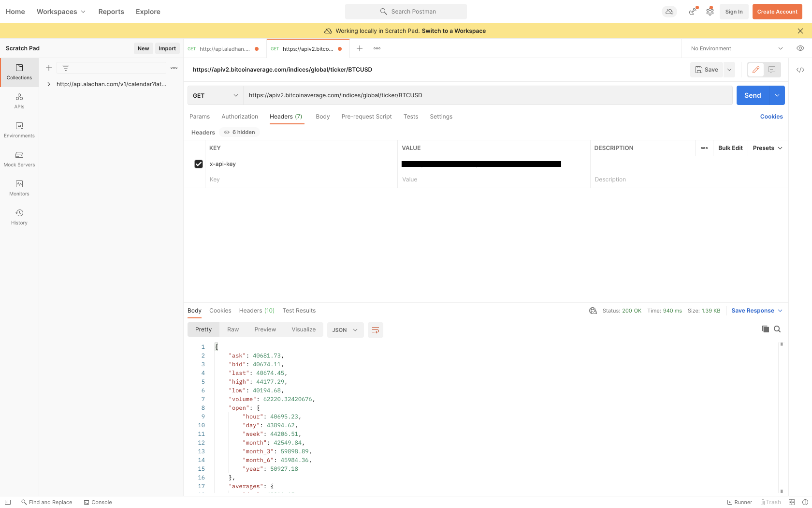
Task: Open tab bar more options ellipsis
Action: point(377,48)
